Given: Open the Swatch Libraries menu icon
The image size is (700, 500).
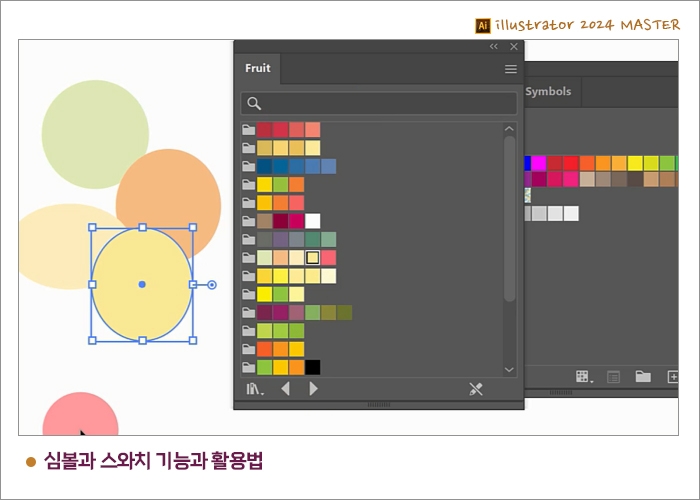Looking at the screenshot, I should click(x=255, y=389).
